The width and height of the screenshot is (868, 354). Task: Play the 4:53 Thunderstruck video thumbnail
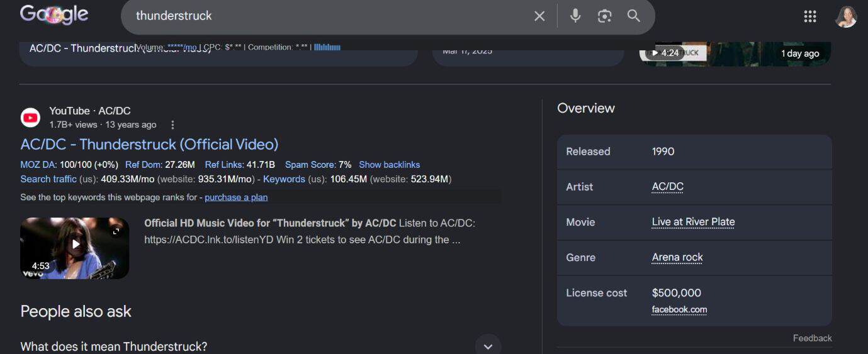(75, 248)
